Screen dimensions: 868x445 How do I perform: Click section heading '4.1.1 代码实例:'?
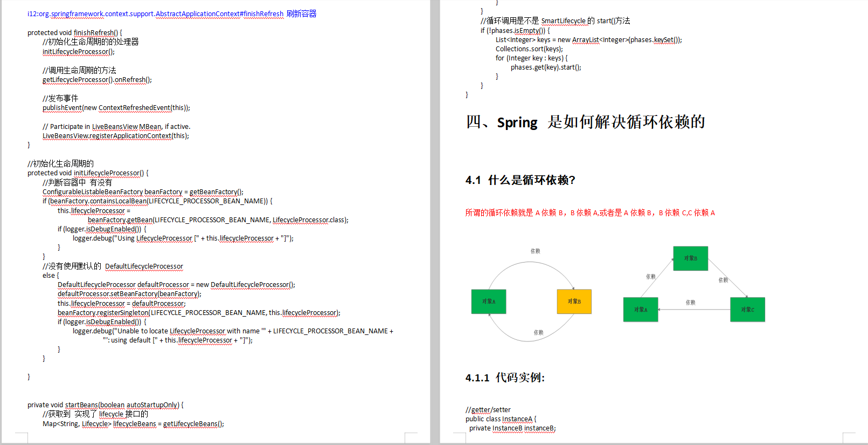(505, 378)
